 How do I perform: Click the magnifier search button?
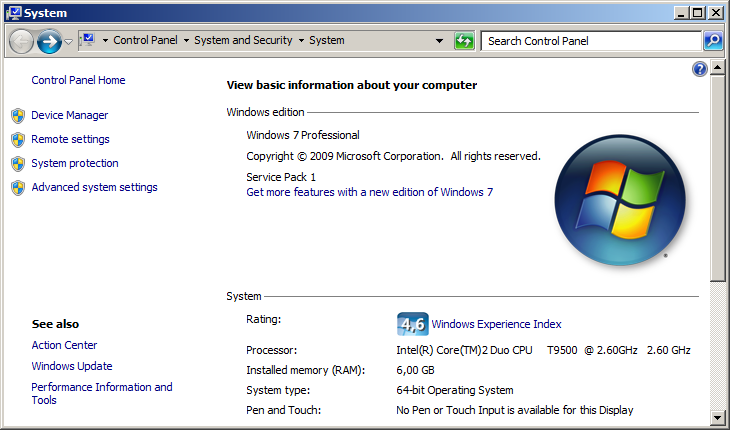coord(713,41)
